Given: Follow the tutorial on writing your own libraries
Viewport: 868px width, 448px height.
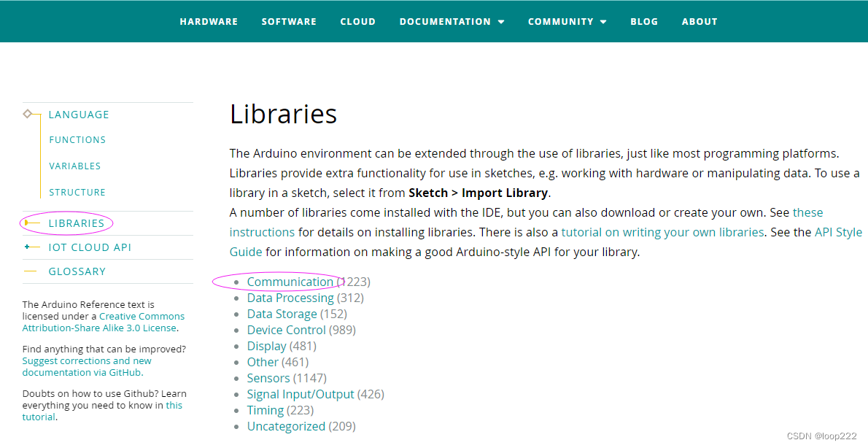Looking at the screenshot, I should [x=662, y=232].
